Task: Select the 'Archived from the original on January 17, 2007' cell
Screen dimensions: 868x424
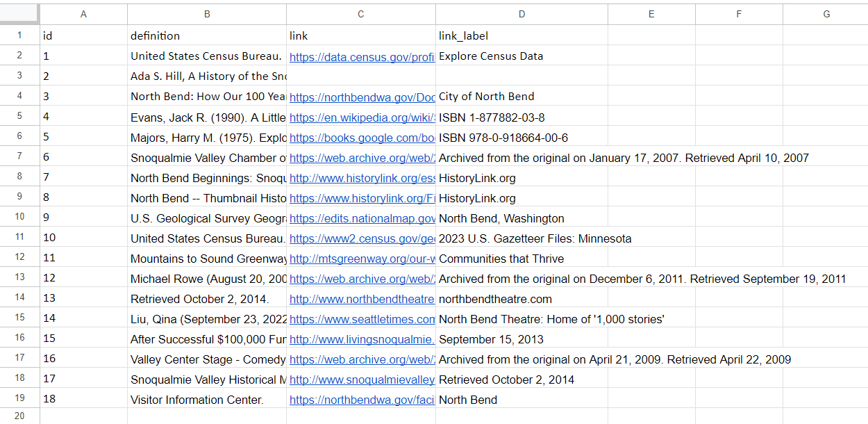Action: 522,157
